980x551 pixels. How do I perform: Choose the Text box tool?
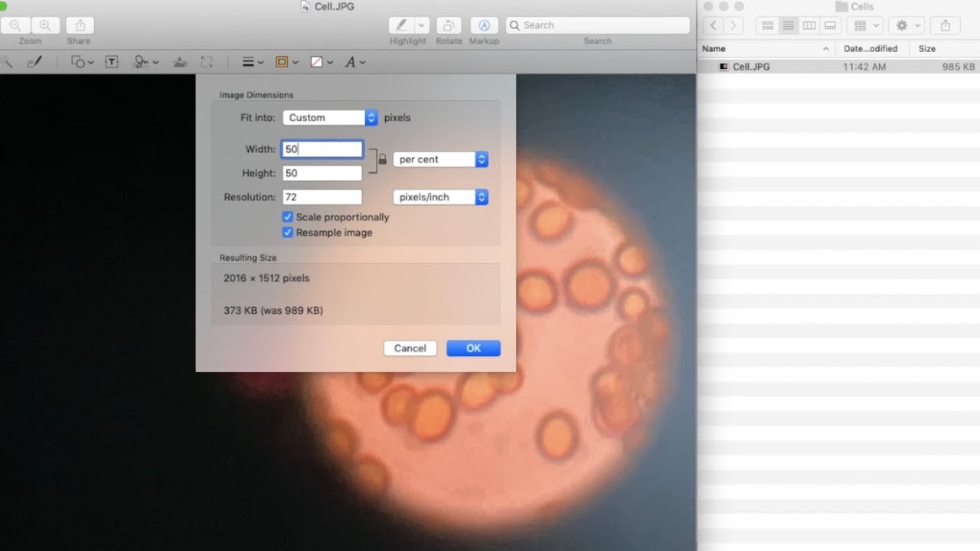(112, 62)
